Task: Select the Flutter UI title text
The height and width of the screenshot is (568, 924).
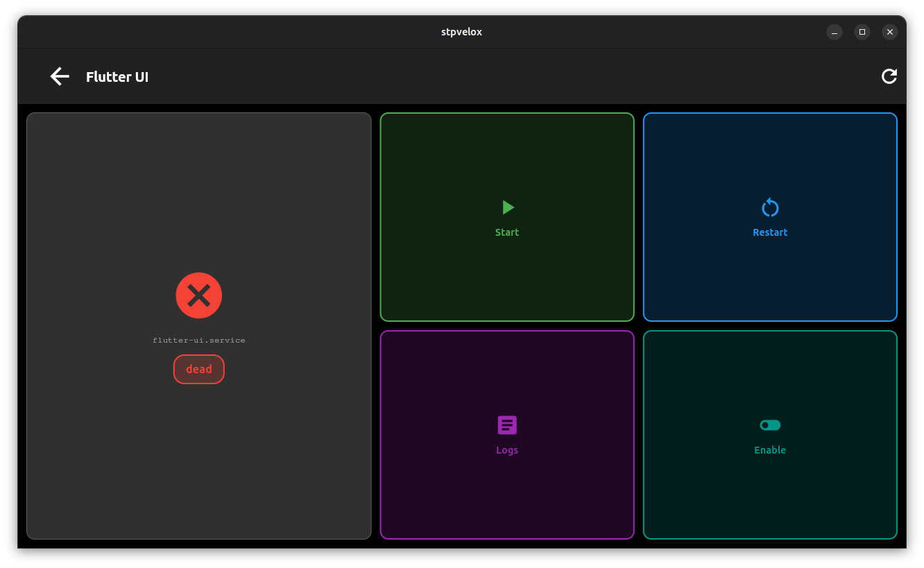Action: (117, 77)
